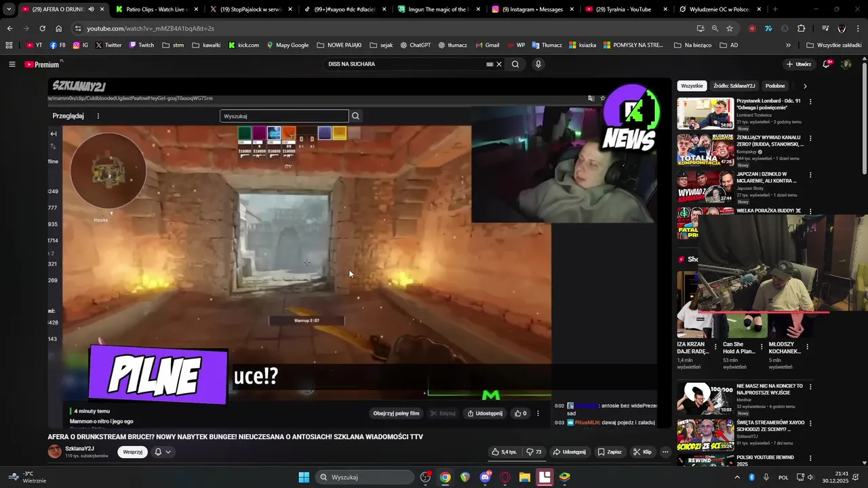Viewport: 868px width, 488px height.
Task: Open Wszystkie zakładki folder
Action: click(834, 45)
